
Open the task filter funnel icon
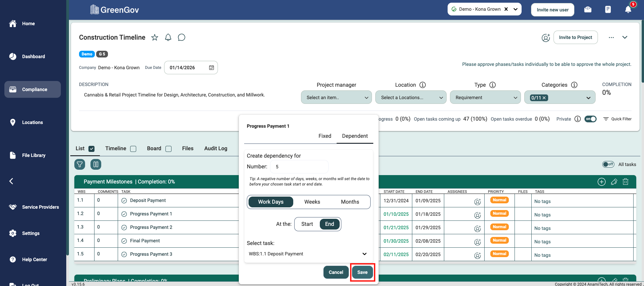[x=80, y=164]
